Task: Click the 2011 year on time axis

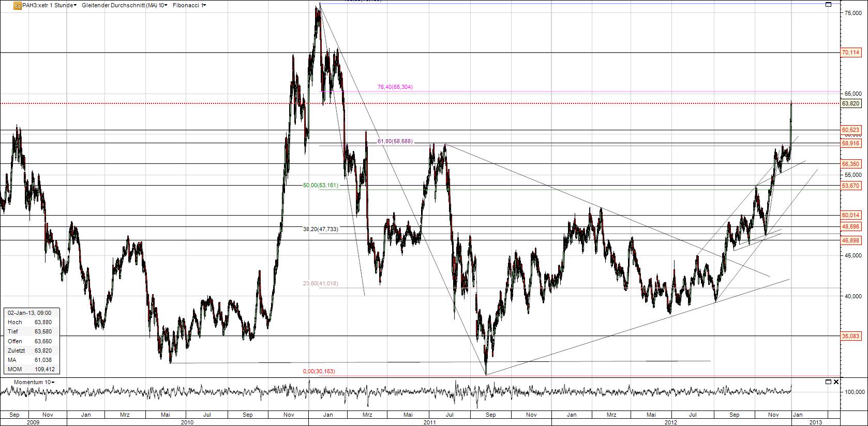Action: (x=430, y=422)
